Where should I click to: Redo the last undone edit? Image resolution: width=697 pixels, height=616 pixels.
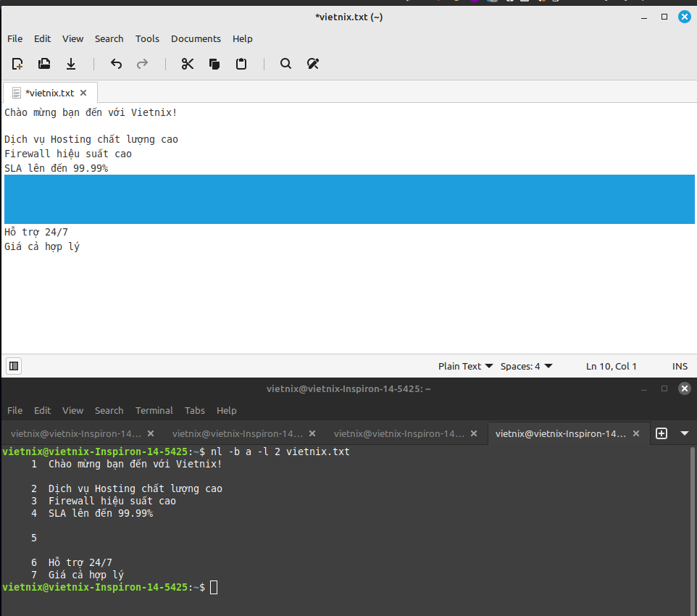(142, 64)
